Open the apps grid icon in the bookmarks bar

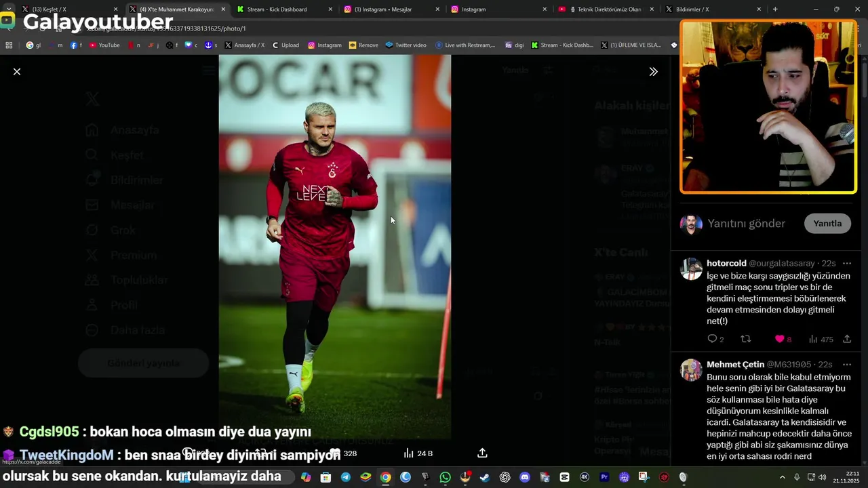point(9,45)
